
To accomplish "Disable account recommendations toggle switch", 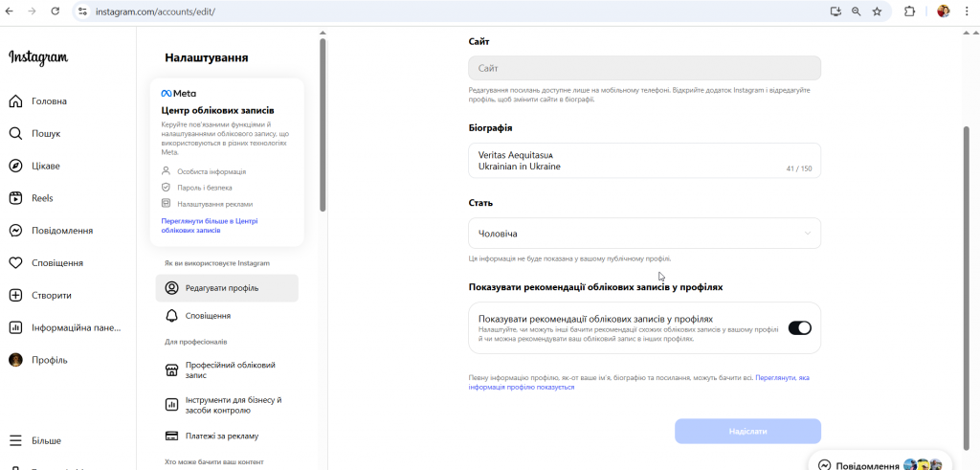I will [799, 328].
